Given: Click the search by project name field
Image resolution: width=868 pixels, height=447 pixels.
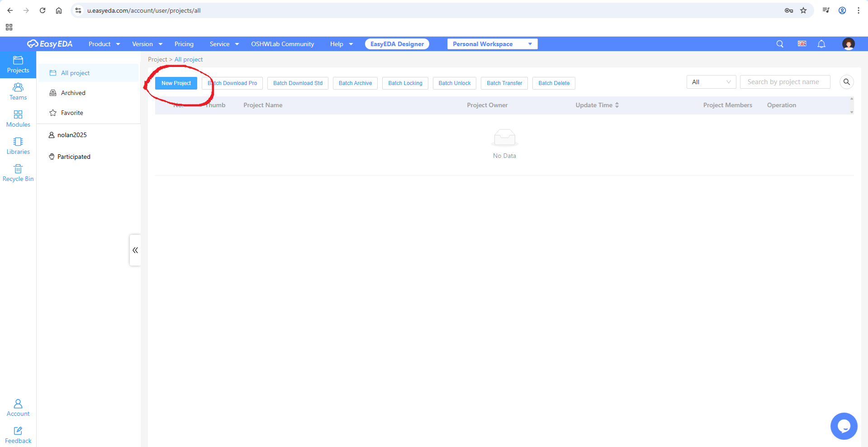Looking at the screenshot, I should click(785, 82).
